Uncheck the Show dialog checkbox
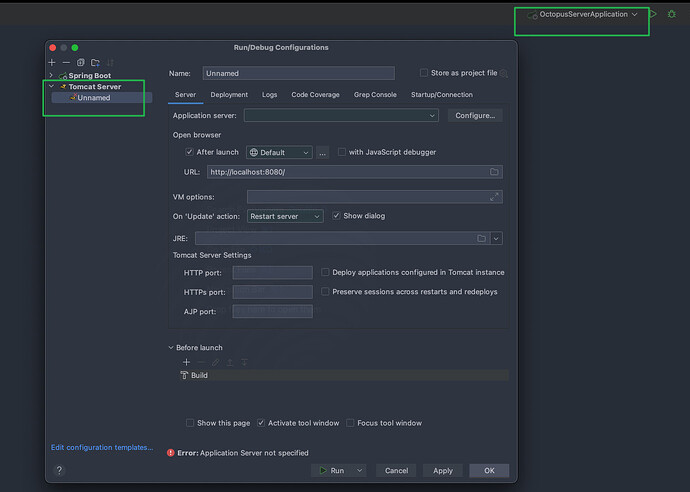The image size is (690, 492). [x=336, y=216]
